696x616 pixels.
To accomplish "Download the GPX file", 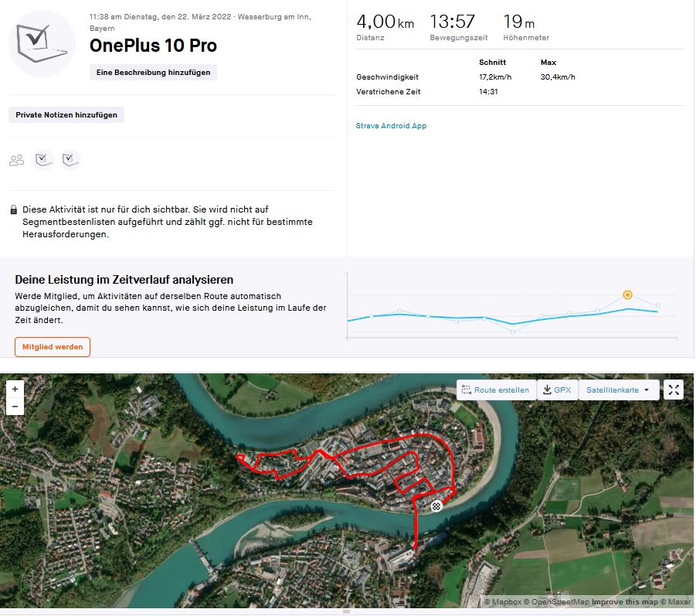I will [557, 390].
